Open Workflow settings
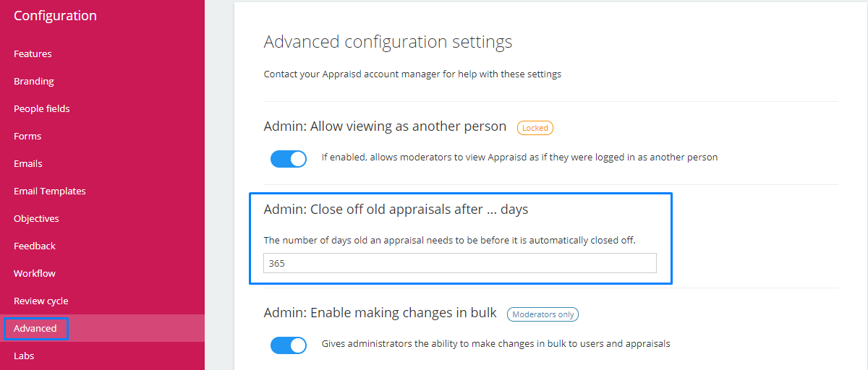 point(35,274)
